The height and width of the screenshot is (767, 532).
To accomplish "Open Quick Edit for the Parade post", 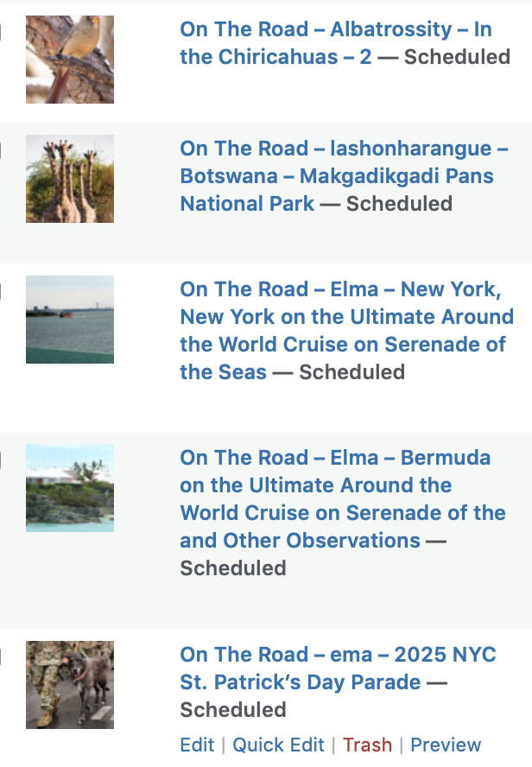I will click(x=278, y=745).
